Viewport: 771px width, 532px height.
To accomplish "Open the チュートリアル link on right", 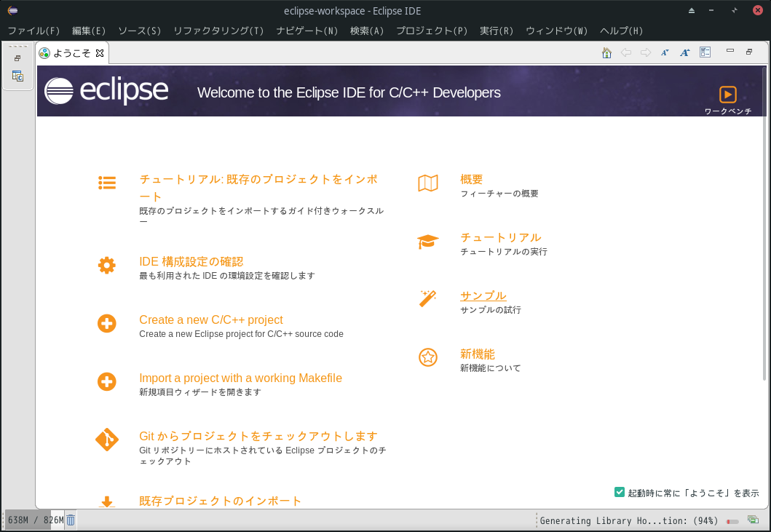I will [501, 237].
